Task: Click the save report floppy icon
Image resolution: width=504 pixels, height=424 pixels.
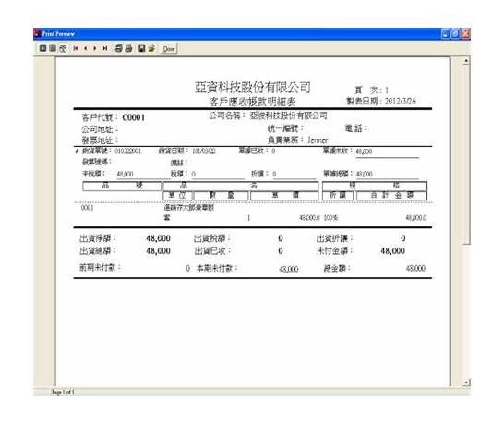Action: [142, 48]
